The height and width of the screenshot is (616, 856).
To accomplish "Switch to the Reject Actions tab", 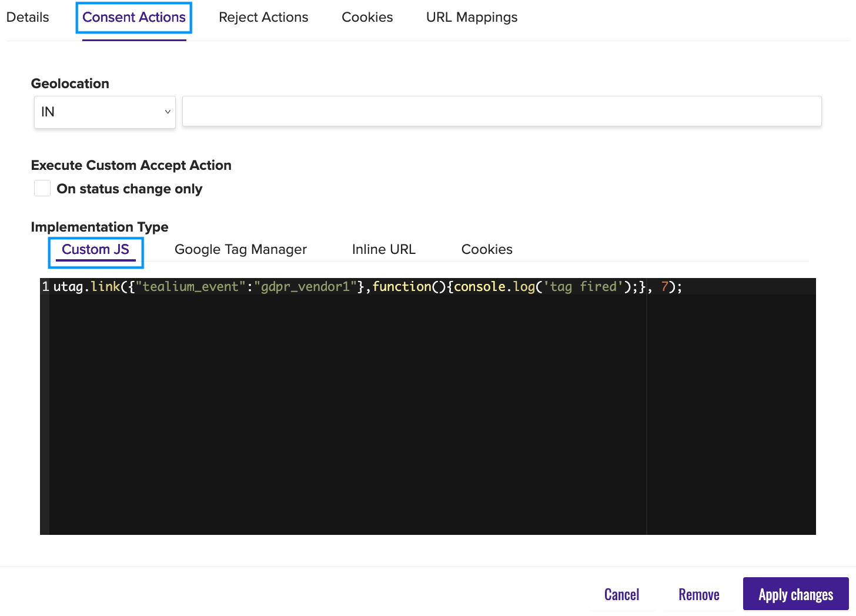I will (x=263, y=17).
